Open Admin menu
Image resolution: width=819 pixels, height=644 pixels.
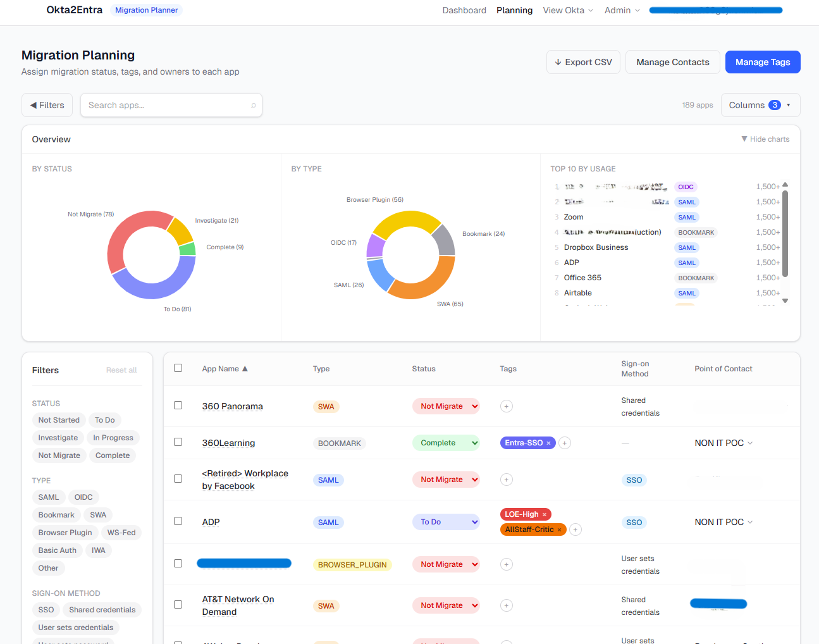pyautogui.click(x=622, y=10)
